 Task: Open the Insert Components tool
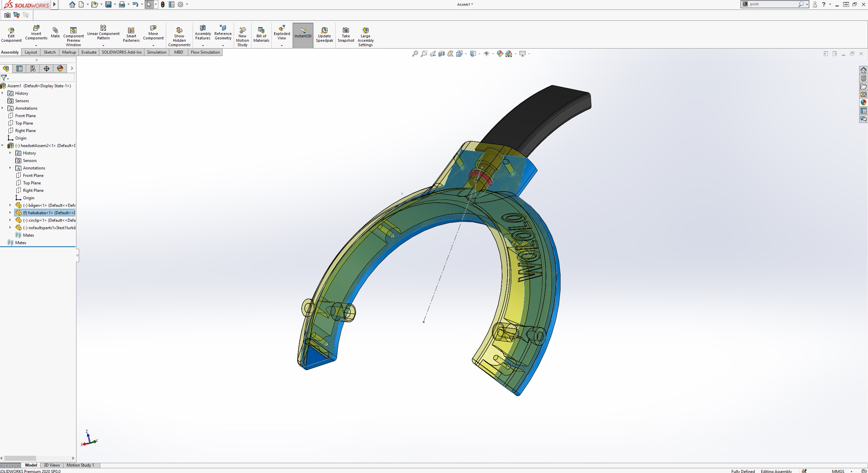(36, 33)
